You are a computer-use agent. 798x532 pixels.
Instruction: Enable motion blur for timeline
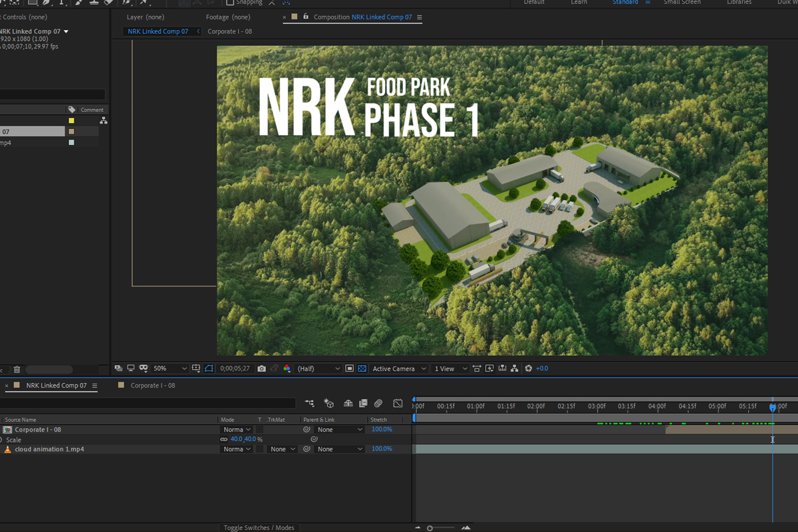click(378, 404)
